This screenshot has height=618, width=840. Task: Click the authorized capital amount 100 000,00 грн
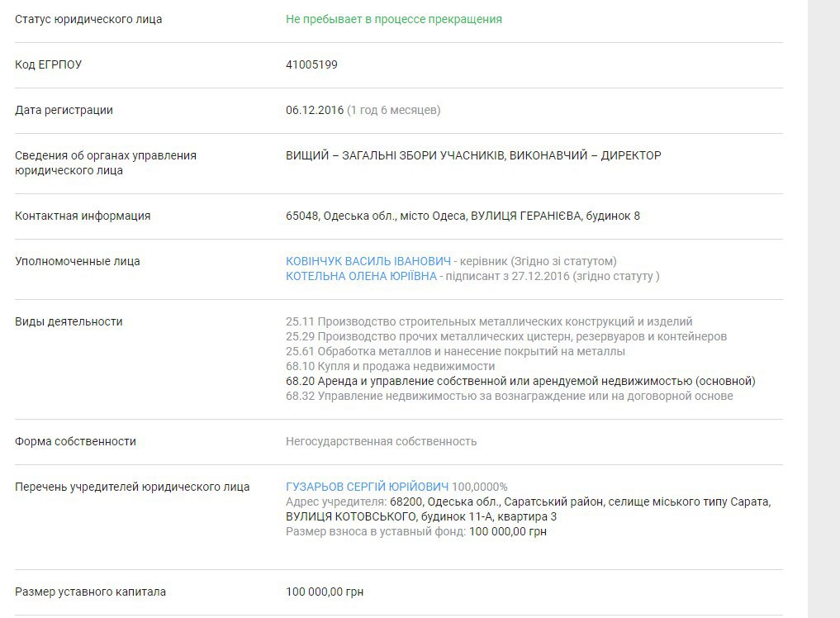click(x=325, y=592)
